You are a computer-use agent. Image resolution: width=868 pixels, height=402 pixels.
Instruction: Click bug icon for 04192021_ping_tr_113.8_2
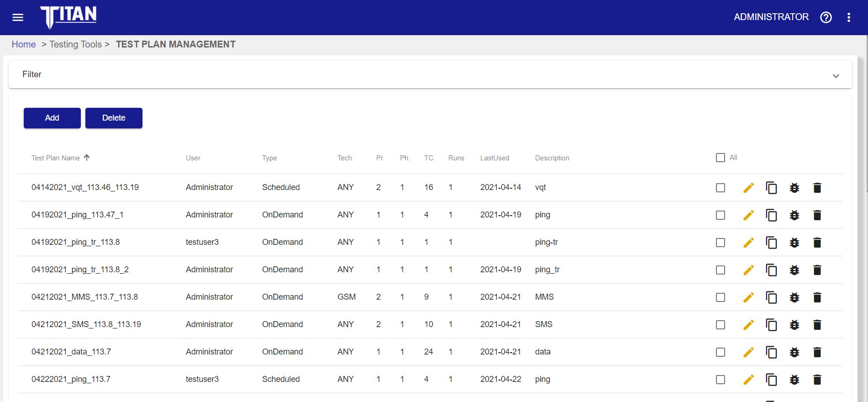pyautogui.click(x=794, y=270)
